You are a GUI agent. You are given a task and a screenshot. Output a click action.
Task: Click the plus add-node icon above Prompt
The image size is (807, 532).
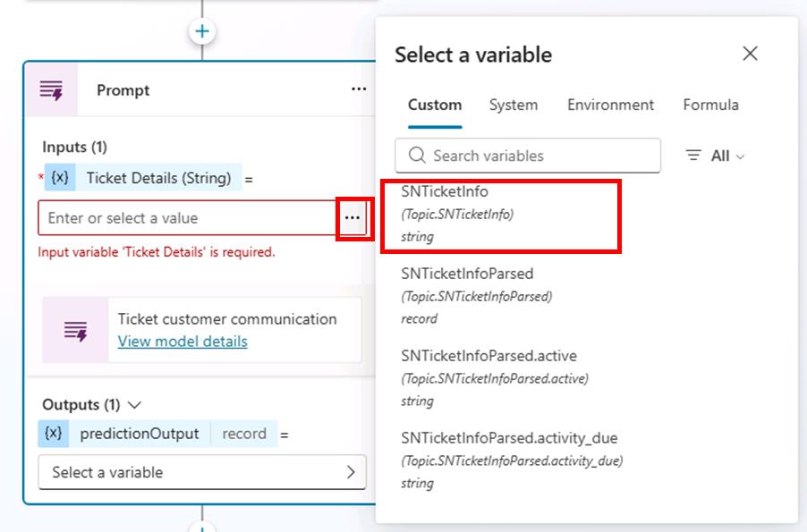point(202,31)
